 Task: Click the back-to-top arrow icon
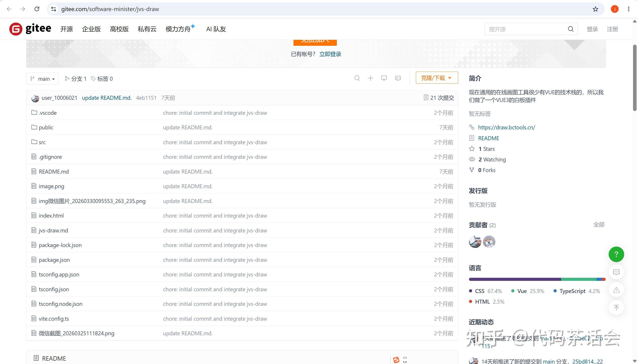(616, 308)
